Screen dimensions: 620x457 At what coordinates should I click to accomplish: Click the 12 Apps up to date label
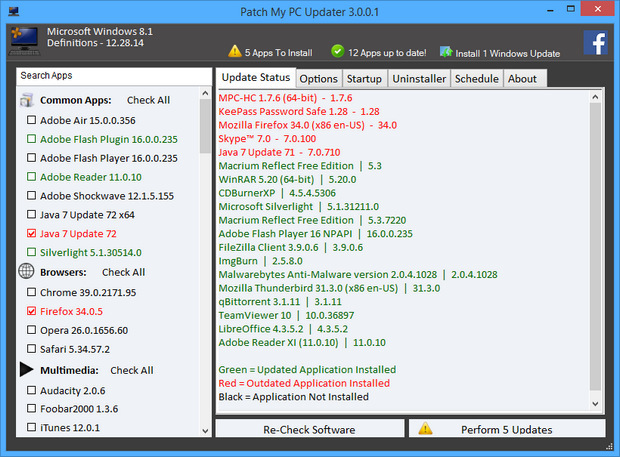[387, 53]
